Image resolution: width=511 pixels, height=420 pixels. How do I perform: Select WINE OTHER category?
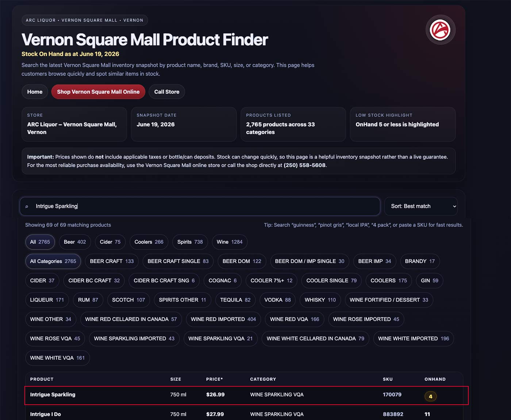point(51,319)
